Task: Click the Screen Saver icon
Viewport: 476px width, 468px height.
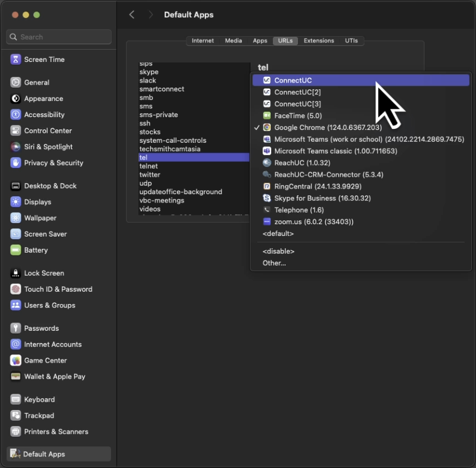Action: click(x=16, y=234)
